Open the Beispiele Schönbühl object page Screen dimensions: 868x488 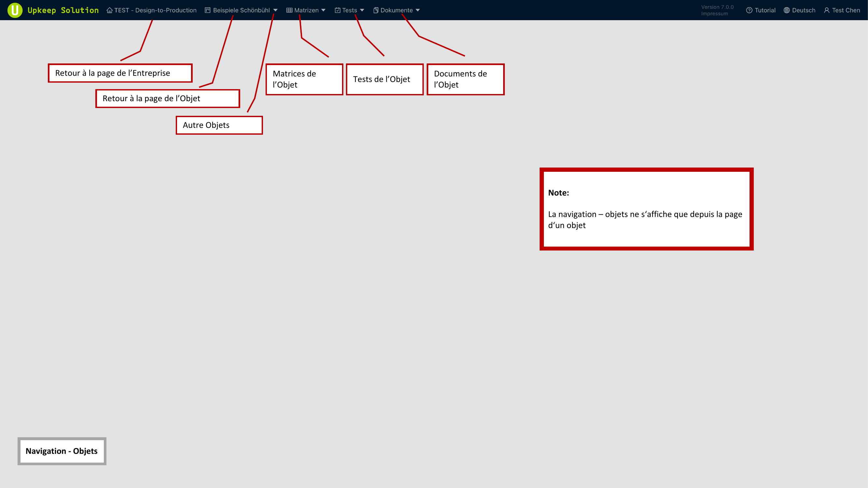[241, 10]
